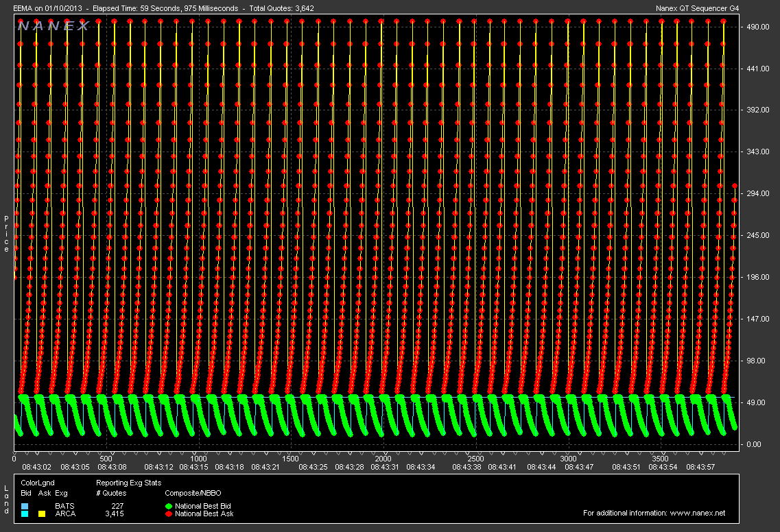Viewport: 780px width, 532px height.
Task: Select the 245.00 price axis label
Action: pyautogui.click(x=757, y=235)
